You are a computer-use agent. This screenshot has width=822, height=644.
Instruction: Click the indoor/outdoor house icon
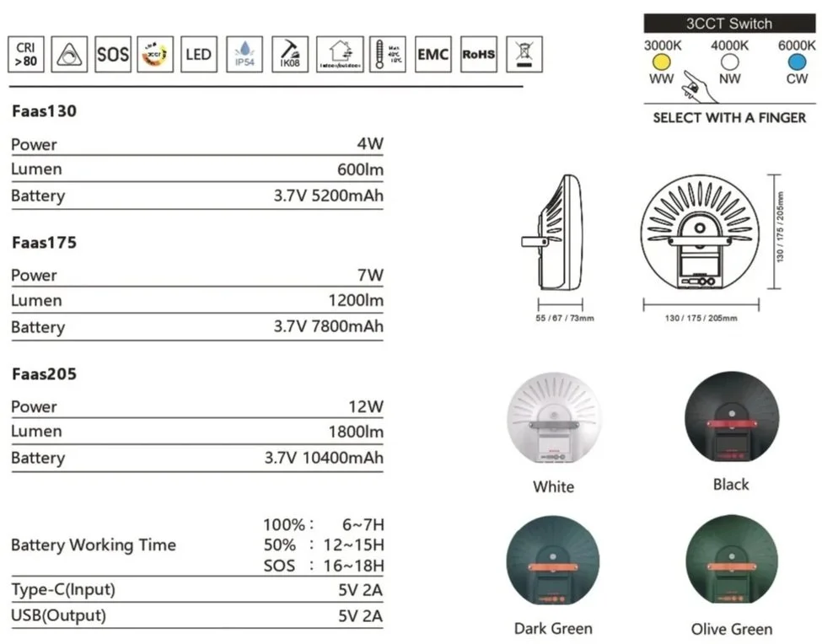340,54
